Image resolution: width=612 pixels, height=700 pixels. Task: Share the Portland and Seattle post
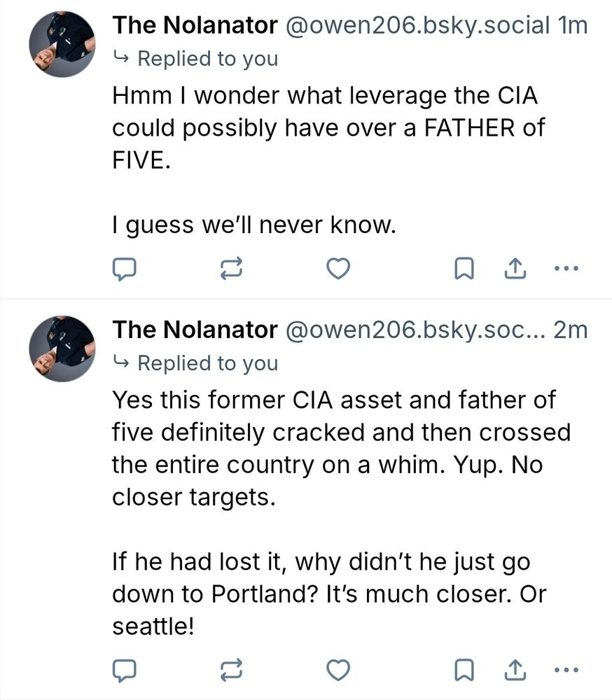[515, 671]
